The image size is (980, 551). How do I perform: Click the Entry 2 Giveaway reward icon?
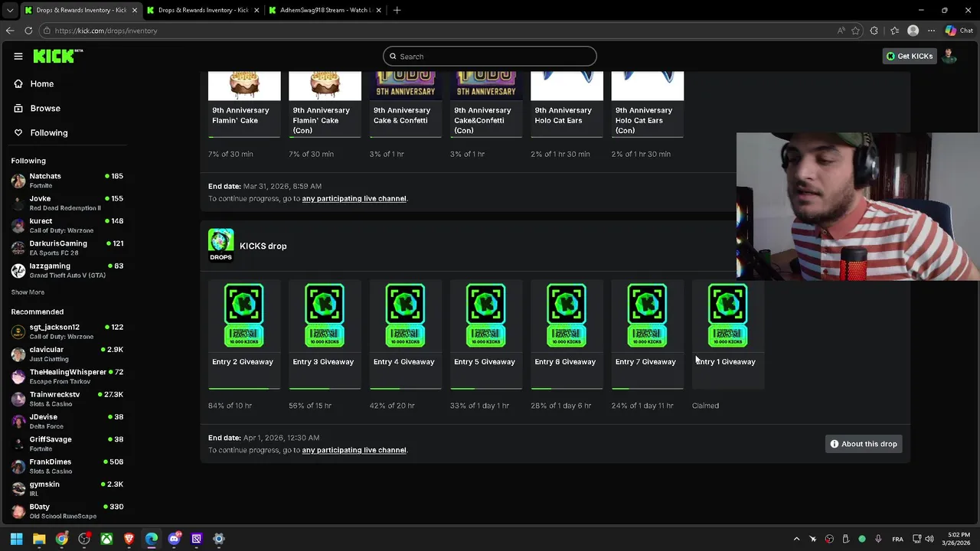point(244,315)
